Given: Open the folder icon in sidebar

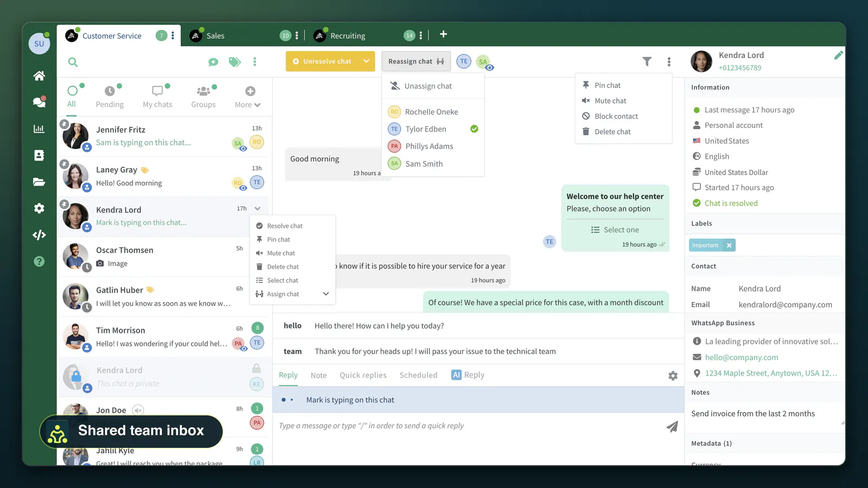Looking at the screenshot, I should tap(39, 182).
